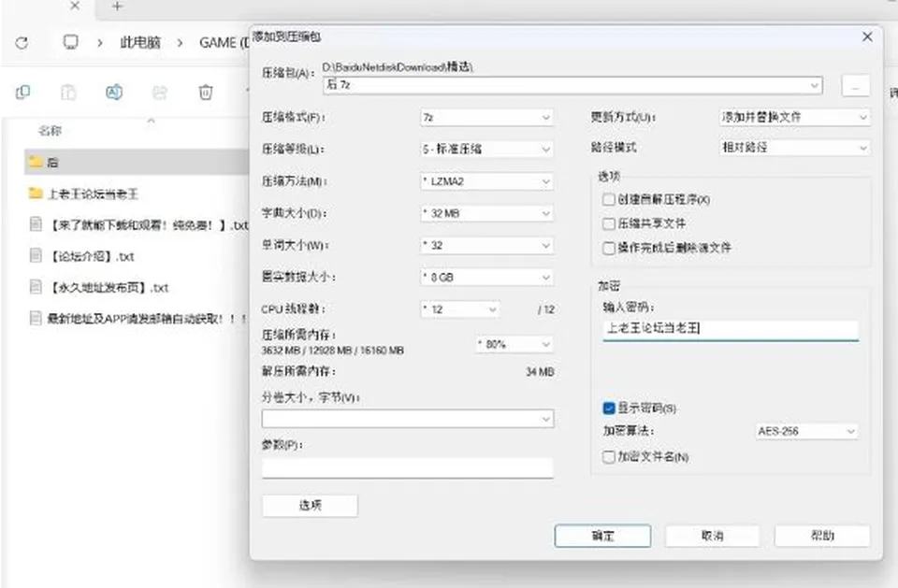The image size is (898, 588).
Task: Open the 分卷大小 combo box
Action: click(x=408, y=419)
